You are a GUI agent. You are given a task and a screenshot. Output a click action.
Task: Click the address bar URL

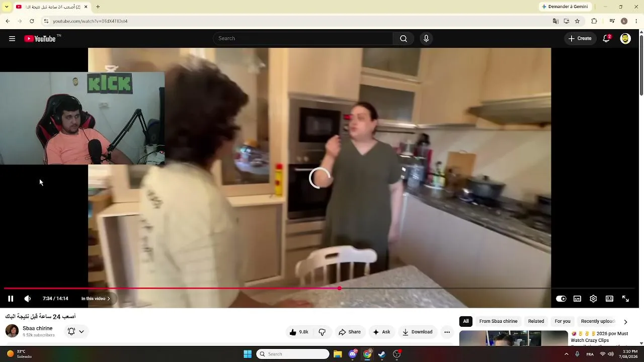(x=90, y=21)
